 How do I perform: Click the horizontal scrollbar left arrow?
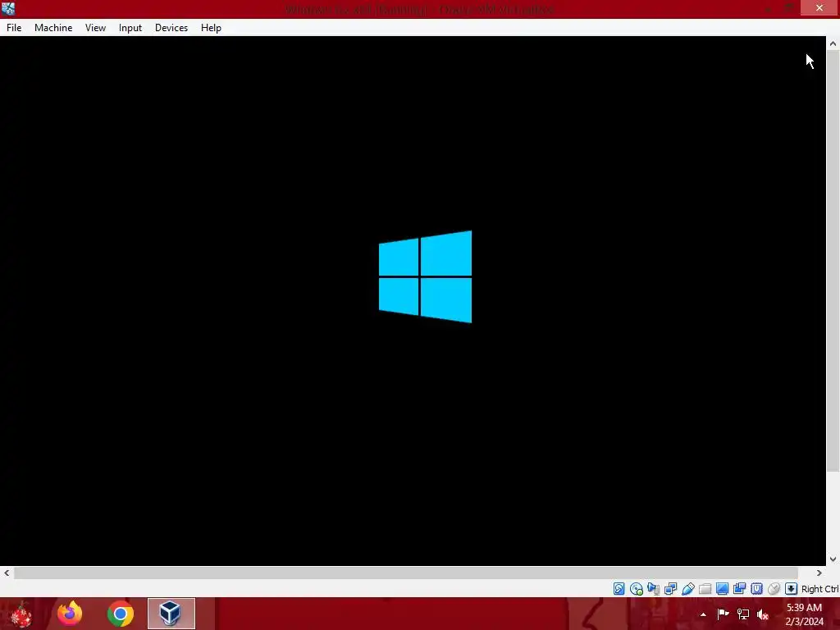point(7,573)
